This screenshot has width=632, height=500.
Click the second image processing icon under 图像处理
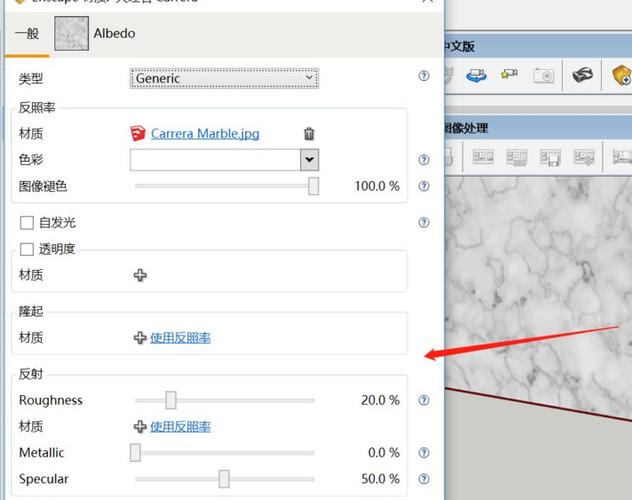pos(517,157)
